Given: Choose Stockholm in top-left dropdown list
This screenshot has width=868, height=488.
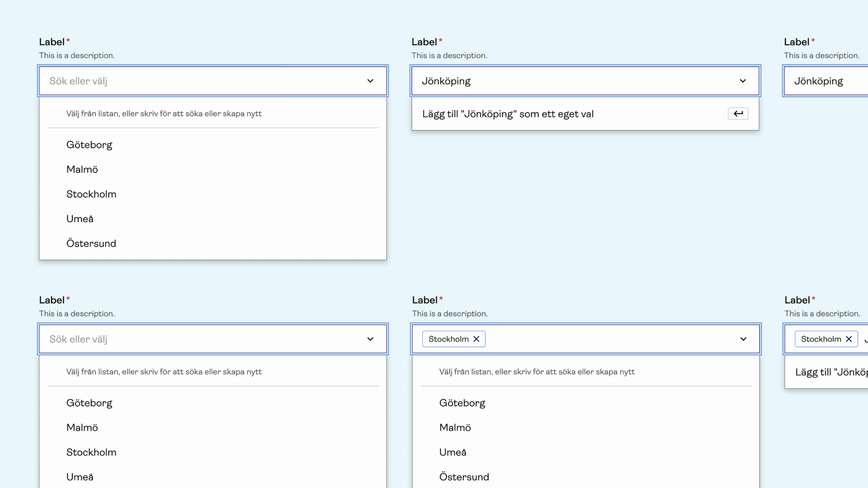Looking at the screenshot, I should pyautogui.click(x=91, y=194).
